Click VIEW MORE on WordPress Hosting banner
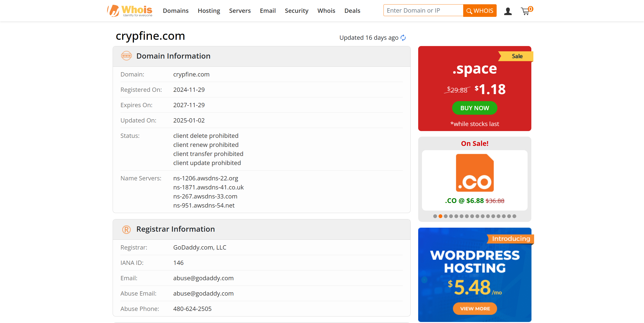Image resolution: width=644 pixels, height=323 pixels. (475, 309)
